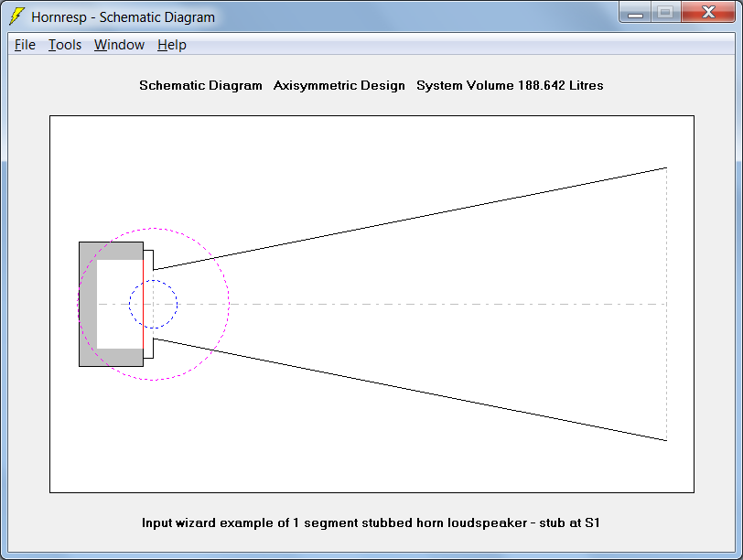The width and height of the screenshot is (743, 560).
Task: Click the input wizard example caption text
Action: (371, 522)
